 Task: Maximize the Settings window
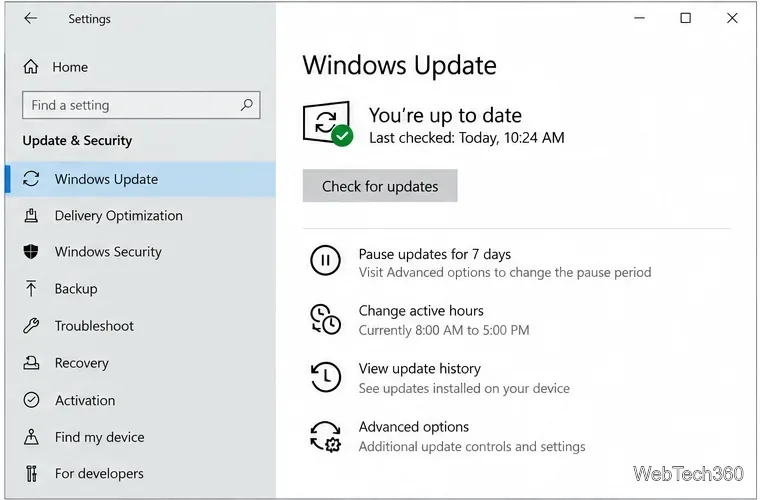(685, 18)
